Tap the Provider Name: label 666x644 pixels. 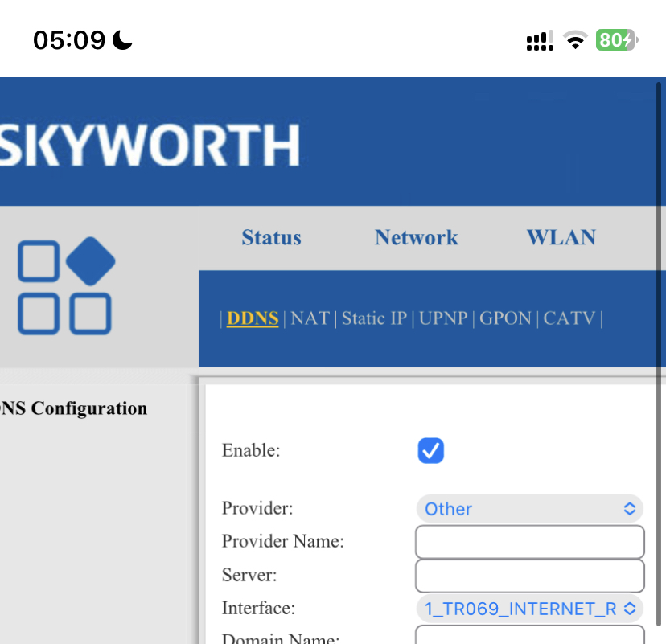[283, 541]
